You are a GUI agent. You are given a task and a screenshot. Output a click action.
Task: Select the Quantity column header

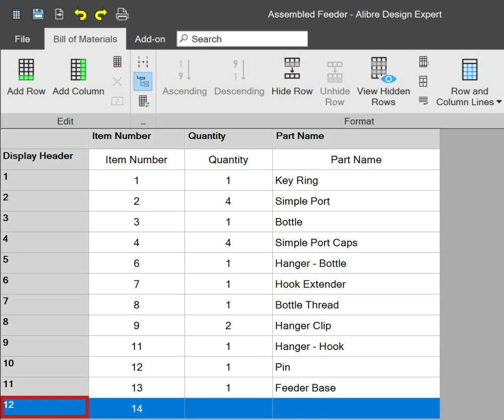coord(228,138)
